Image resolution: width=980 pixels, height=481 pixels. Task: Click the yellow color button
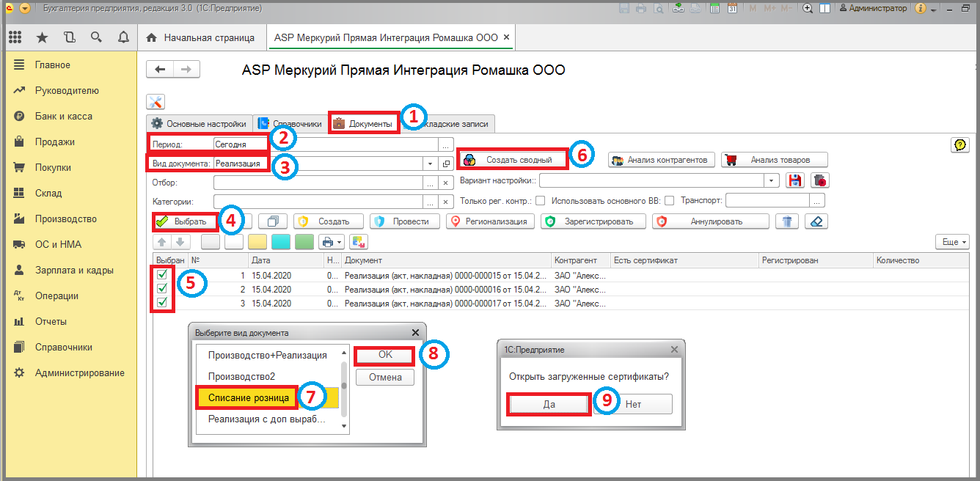257,241
